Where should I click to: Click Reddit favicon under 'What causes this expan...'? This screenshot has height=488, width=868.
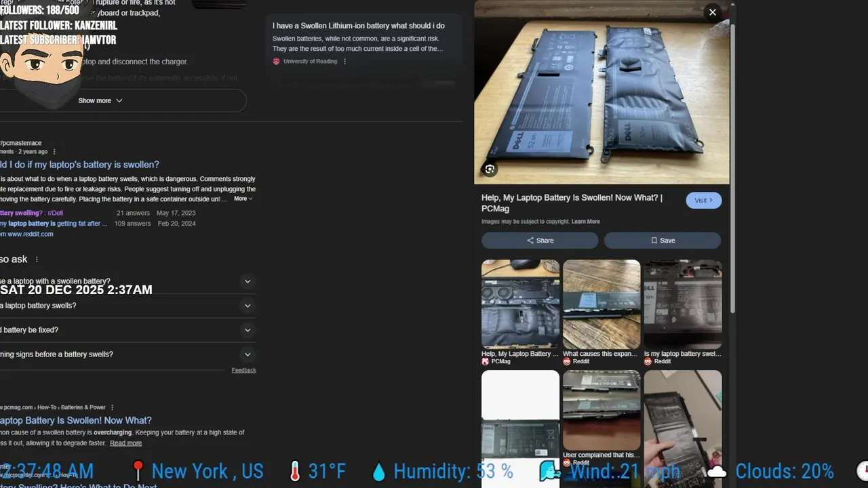(x=567, y=361)
